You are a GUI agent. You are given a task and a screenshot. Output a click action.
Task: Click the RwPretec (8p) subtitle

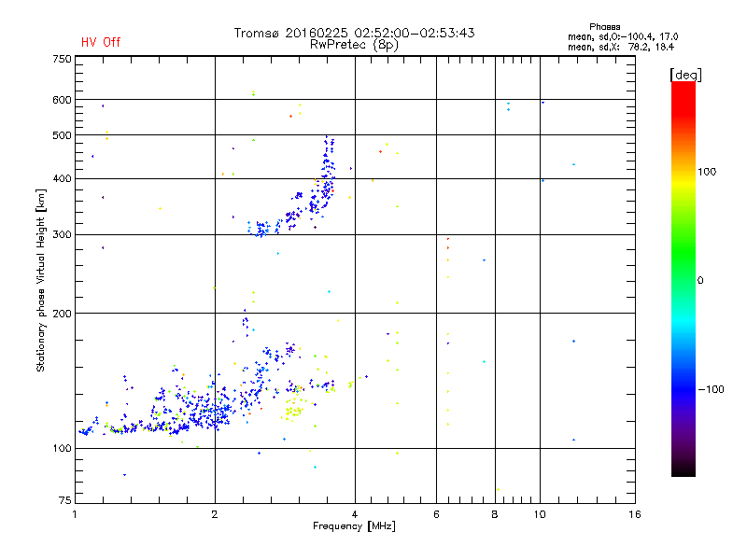click(354, 45)
